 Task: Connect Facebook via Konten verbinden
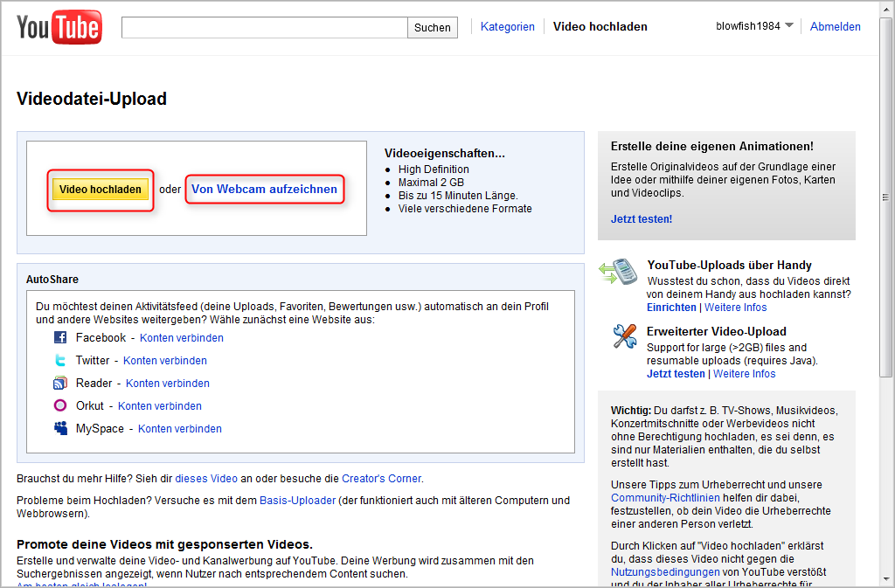click(181, 337)
